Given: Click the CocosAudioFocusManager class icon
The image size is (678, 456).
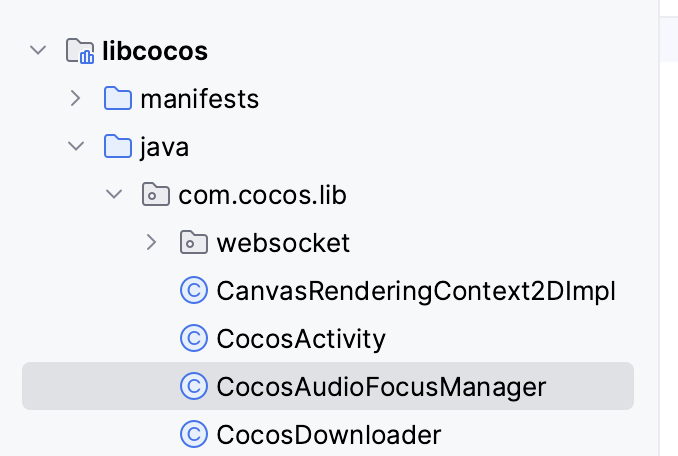Looking at the screenshot, I should tap(193, 387).
